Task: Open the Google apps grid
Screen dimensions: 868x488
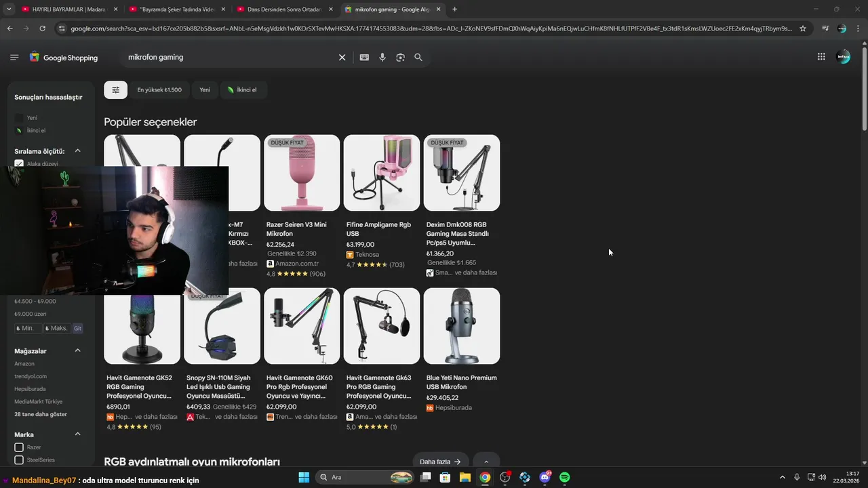Action: pos(821,57)
